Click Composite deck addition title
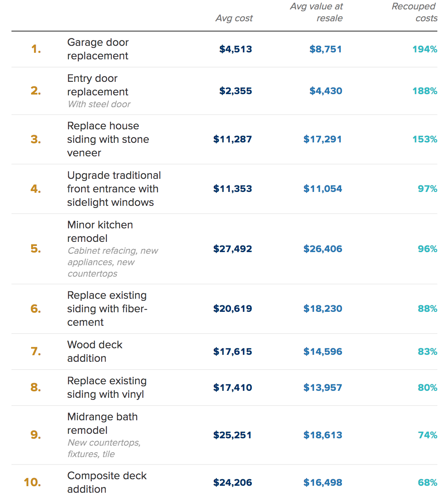 point(106,482)
